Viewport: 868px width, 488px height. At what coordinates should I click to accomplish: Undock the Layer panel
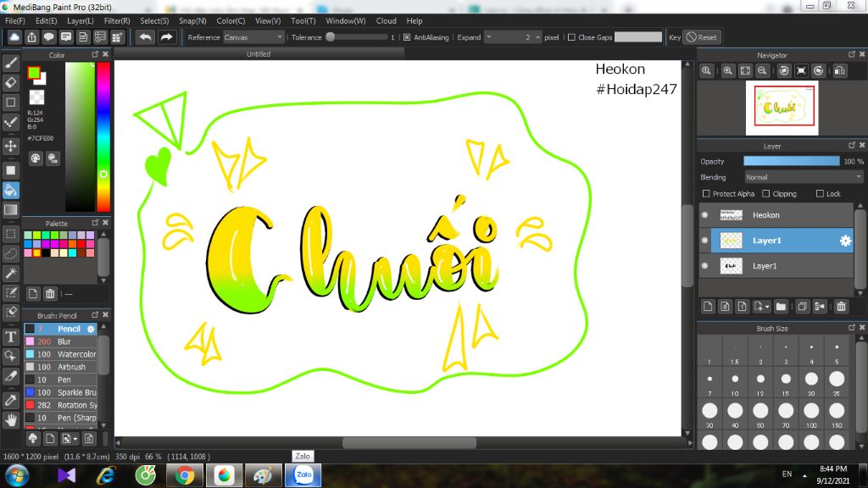(851, 145)
